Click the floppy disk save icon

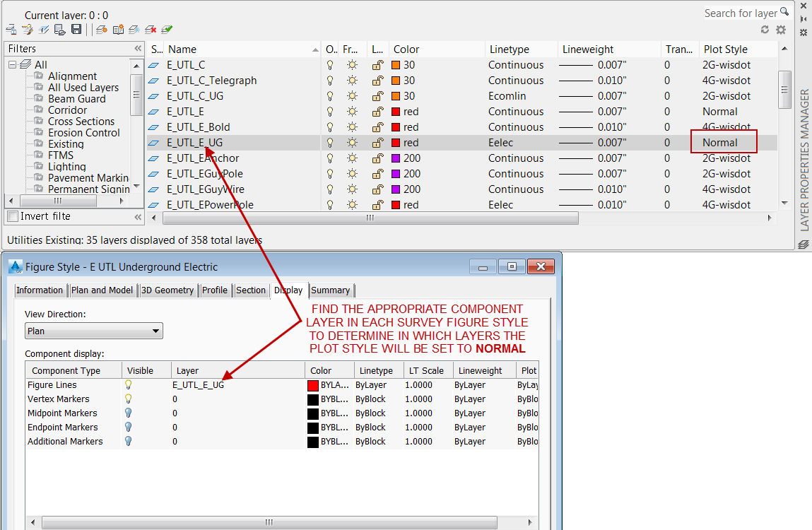tap(76, 30)
